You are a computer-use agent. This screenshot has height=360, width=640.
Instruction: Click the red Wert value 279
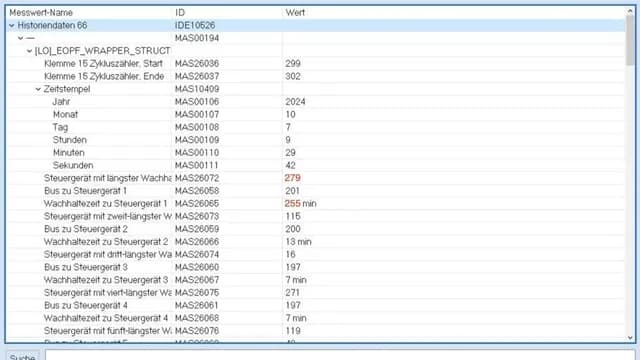(293, 178)
